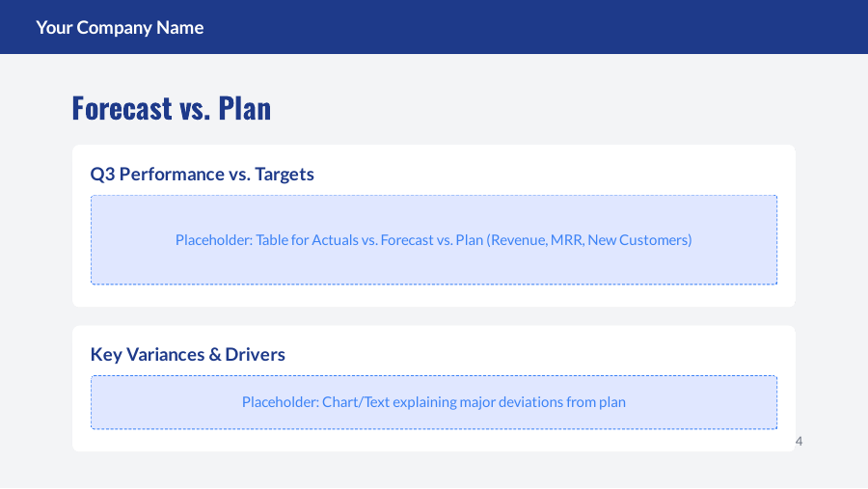This screenshot has height=489, width=868.
Task: Select the word "Drivers" in the second heading
Action: click(255, 354)
